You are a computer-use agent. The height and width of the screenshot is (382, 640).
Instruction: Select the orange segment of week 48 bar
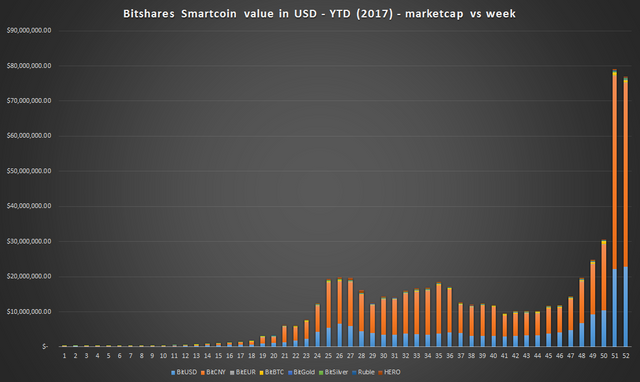pos(582,302)
